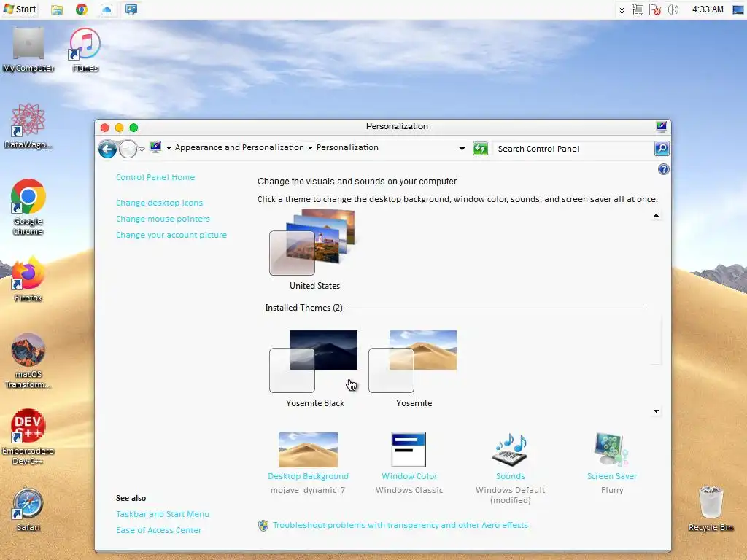
Task: Click the Control Panel icon in address bar
Action: coord(156,147)
